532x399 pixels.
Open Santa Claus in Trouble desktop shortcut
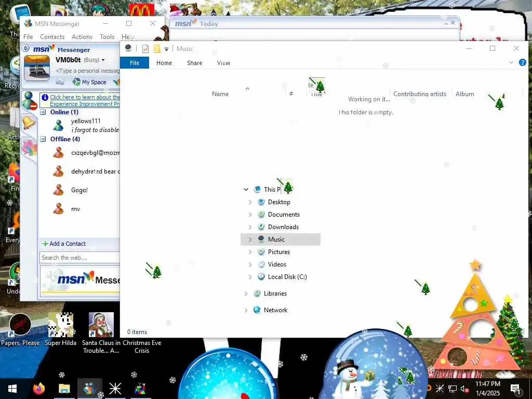101,333
